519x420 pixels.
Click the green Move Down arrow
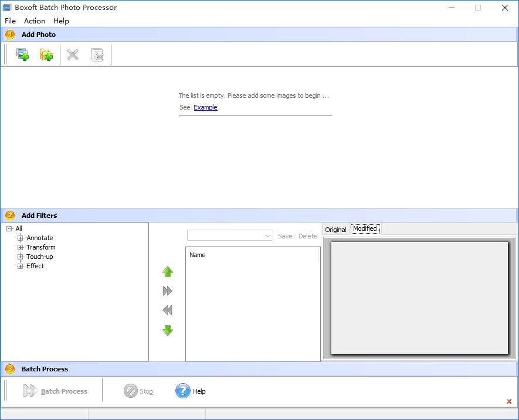pyautogui.click(x=168, y=330)
